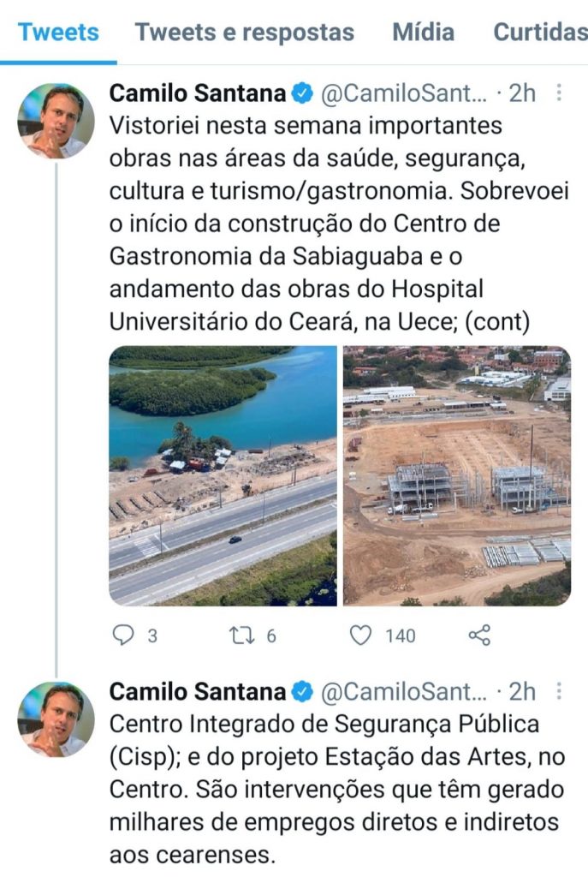View the hospital construction site photo
The height and width of the screenshot is (877, 588).
click(457, 475)
